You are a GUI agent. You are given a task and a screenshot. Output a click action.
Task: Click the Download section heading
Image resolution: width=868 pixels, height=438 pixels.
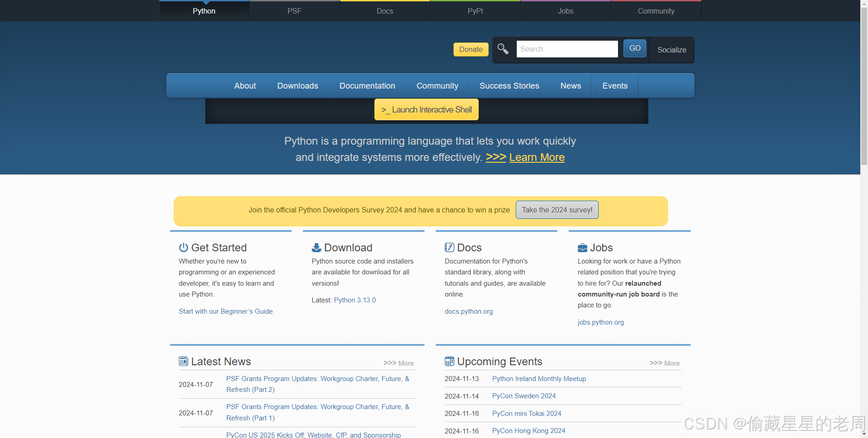coord(348,247)
